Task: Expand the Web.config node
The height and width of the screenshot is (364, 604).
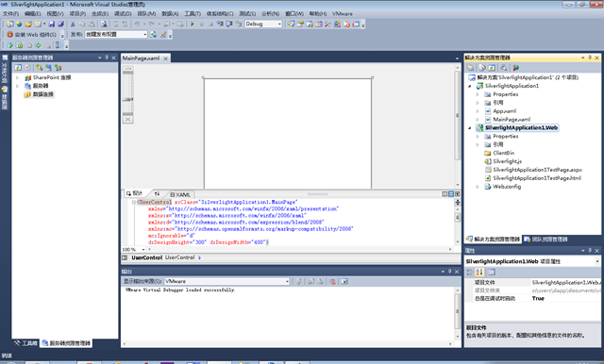Action: coord(478,187)
